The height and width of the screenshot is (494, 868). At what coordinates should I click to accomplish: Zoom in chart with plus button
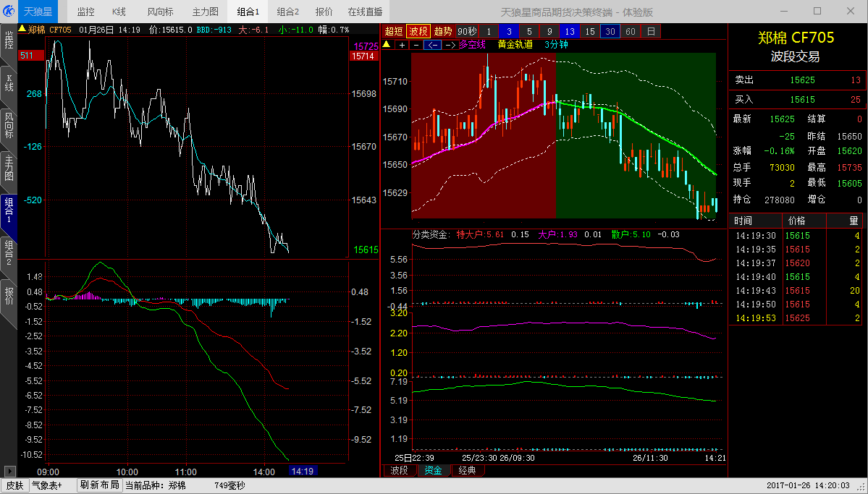tap(403, 45)
